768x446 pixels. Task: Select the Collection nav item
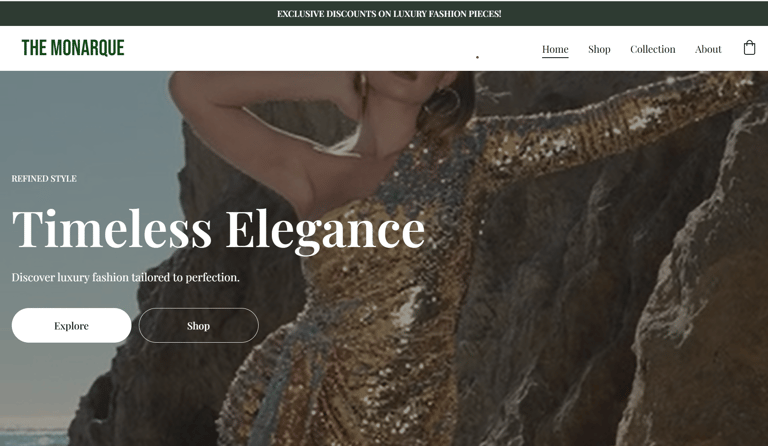[652, 49]
